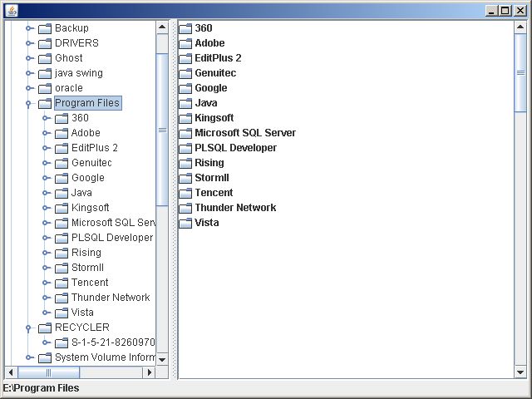Select Java label in the tree
The image size is (532, 399).
coord(81,193)
